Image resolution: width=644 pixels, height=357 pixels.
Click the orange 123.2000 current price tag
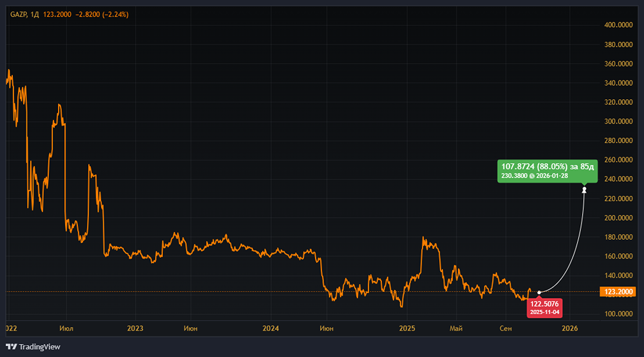[x=619, y=292]
